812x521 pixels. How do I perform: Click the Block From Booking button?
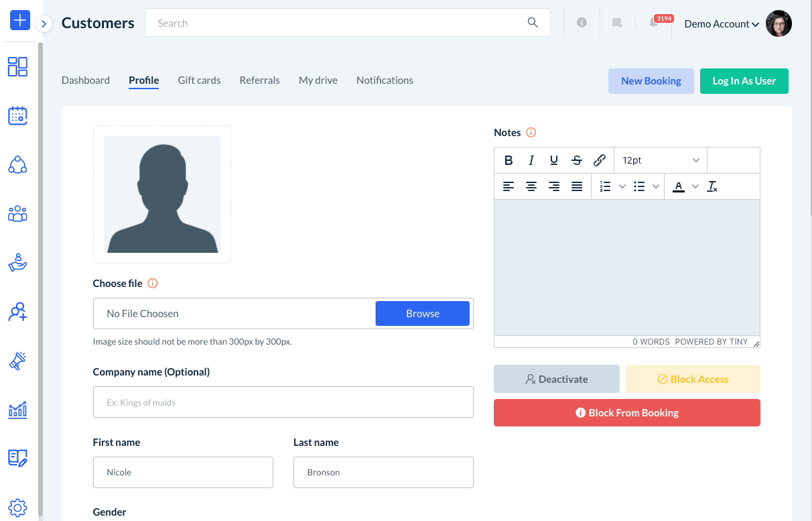pos(627,412)
